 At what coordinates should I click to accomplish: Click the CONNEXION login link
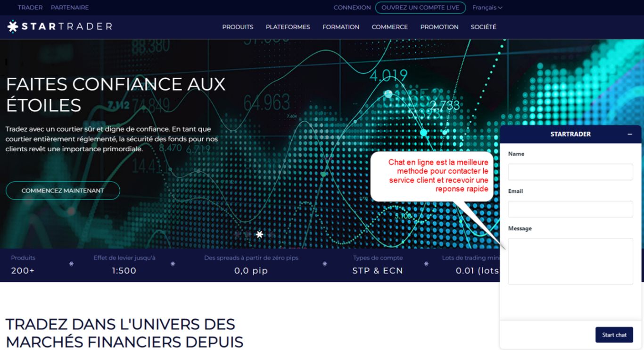tap(352, 8)
